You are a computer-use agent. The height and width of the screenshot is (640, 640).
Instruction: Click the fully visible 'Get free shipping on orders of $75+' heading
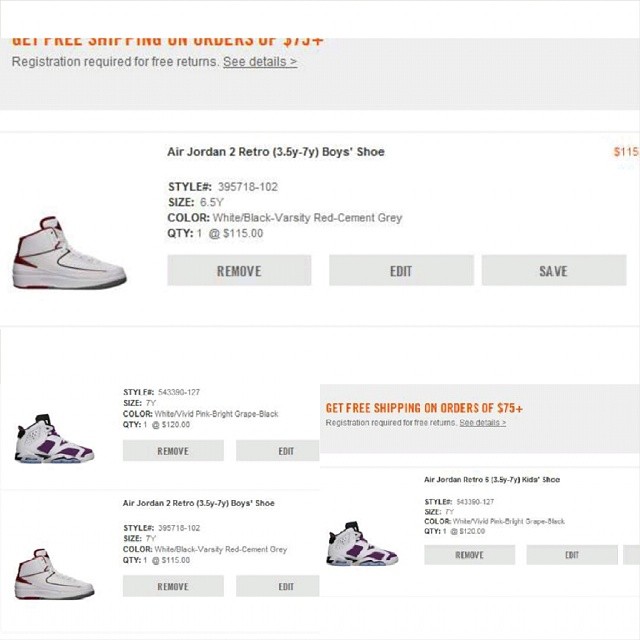pos(424,408)
